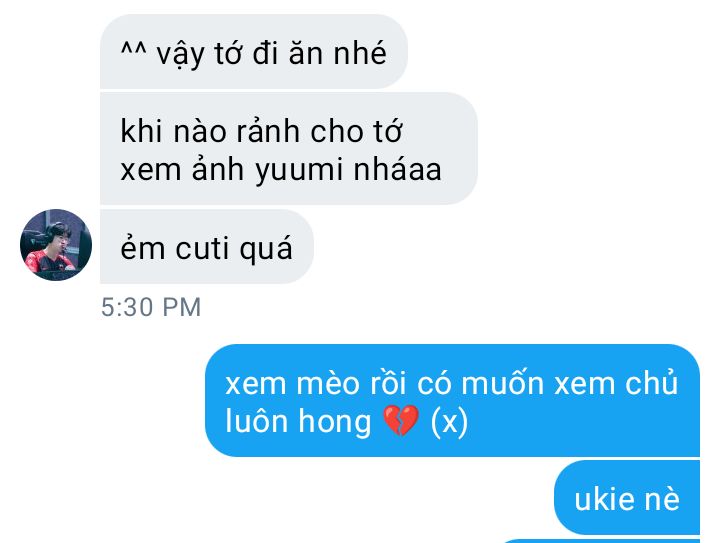Screen dimensions: 719x543
Task: Select the '^^ vậy tớ đi ăn nhé' message
Action: 254,51
